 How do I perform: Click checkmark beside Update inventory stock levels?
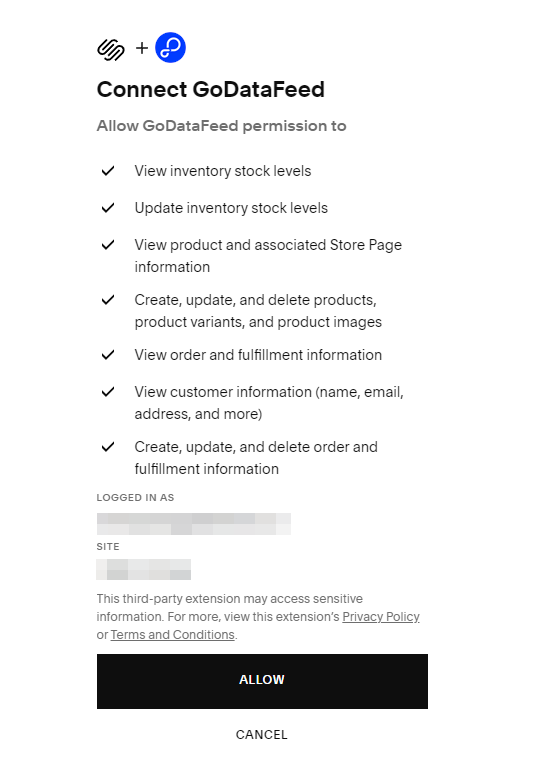click(108, 208)
